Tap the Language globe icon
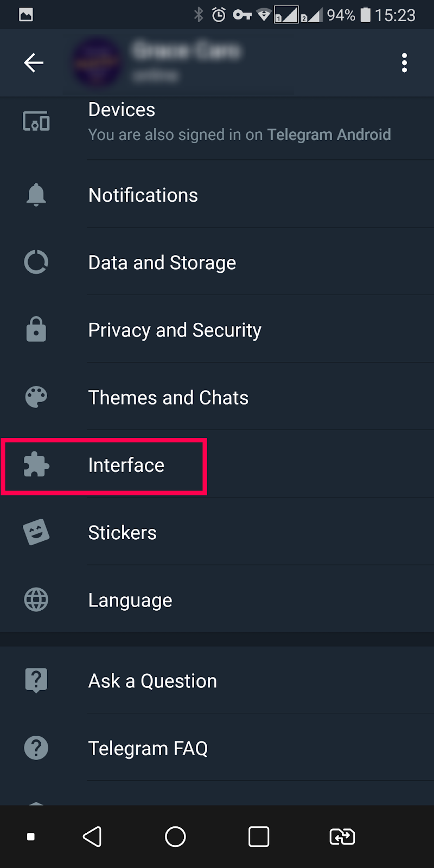This screenshot has height=868, width=434. [36, 600]
